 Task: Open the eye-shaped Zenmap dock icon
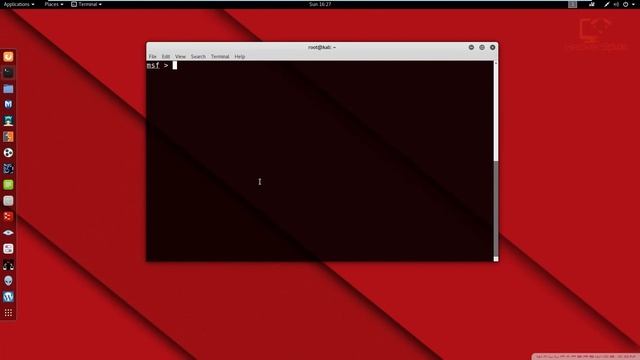pos(8,233)
